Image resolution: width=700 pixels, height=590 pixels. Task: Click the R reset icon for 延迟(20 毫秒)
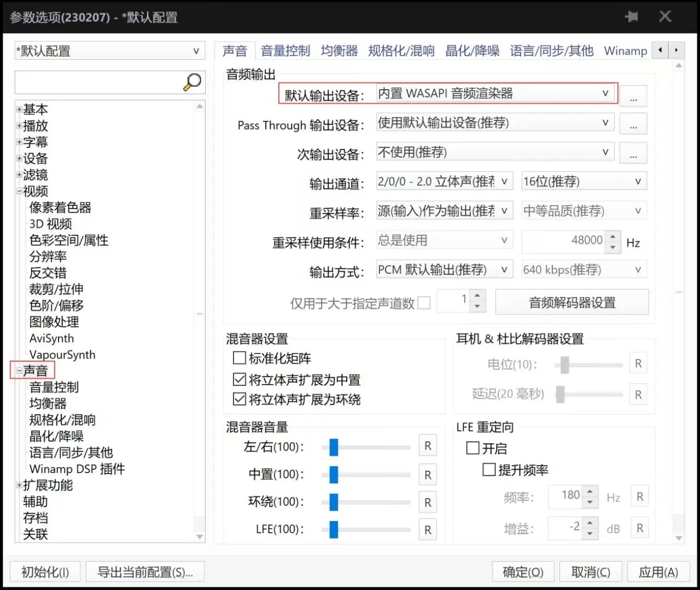pyautogui.click(x=638, y=394)
